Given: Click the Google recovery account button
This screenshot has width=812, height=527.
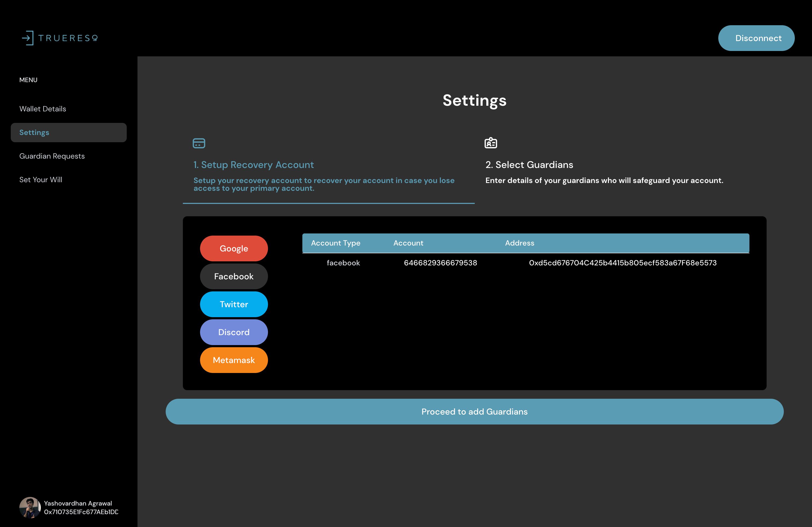Looking at the screenshot, I should [234, 248].
